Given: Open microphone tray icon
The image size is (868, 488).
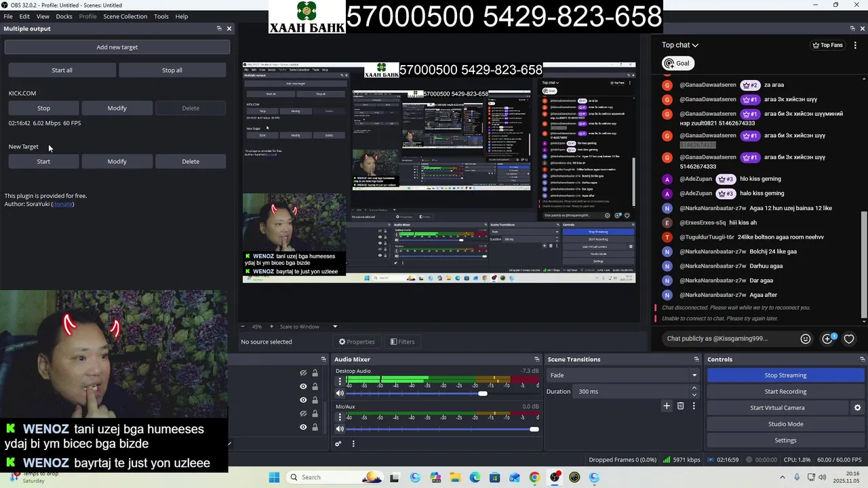Looking at the screenshot, I should (797, 477).
